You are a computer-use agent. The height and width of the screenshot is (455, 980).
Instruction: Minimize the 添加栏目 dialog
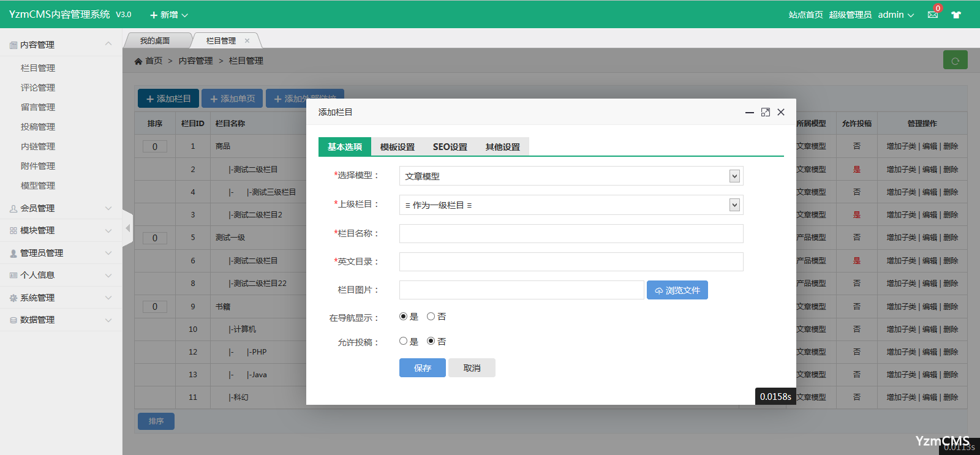pyautogui.click(x=749, y=112)
